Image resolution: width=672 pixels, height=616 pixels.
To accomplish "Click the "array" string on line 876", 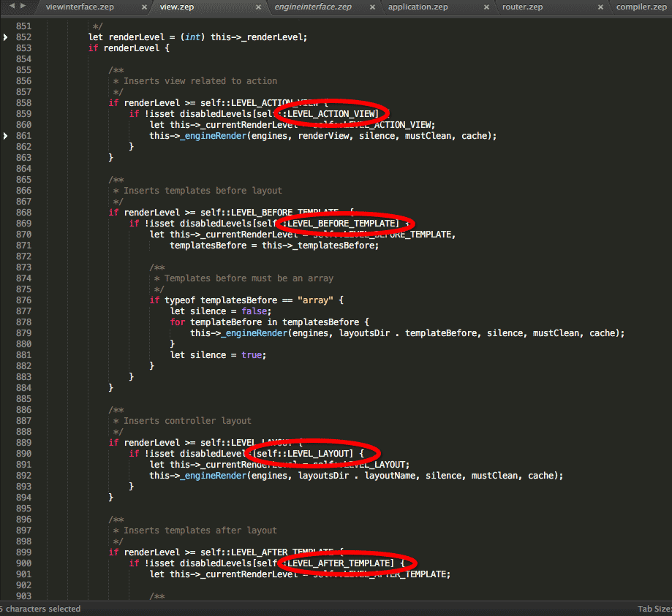I will pyautogui.click(x=315, y=300).
